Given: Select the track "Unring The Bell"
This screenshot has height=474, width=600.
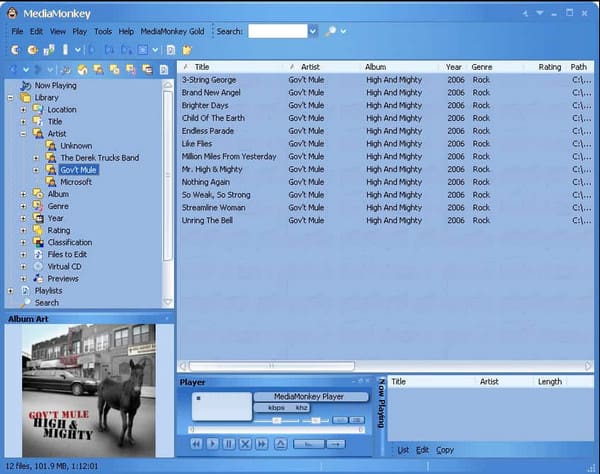Looking at the screenshot, I should [x=207, y=220].
